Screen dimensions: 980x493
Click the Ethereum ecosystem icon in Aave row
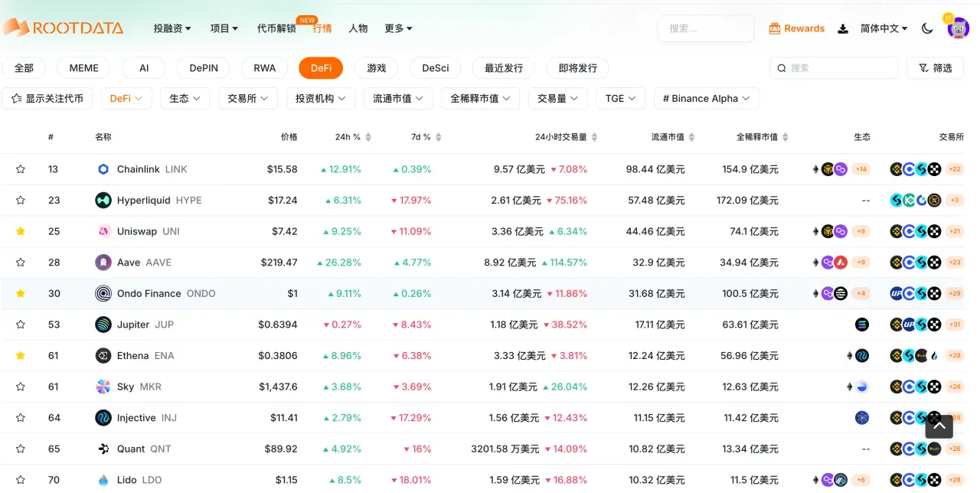point(815,263)
